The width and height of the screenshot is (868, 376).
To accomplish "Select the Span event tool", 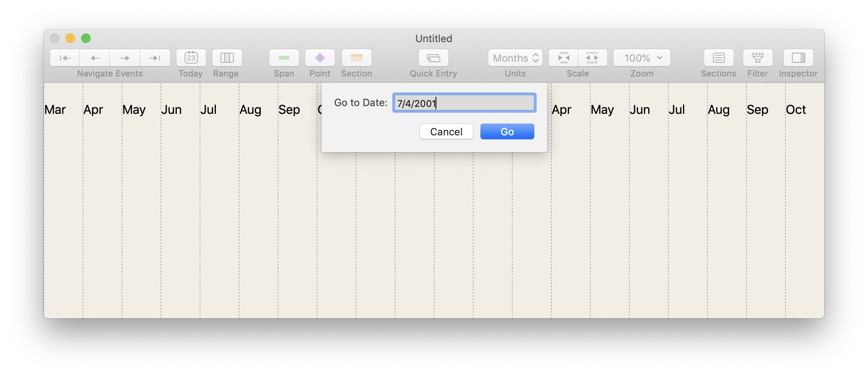I will [x=284, y=58].
